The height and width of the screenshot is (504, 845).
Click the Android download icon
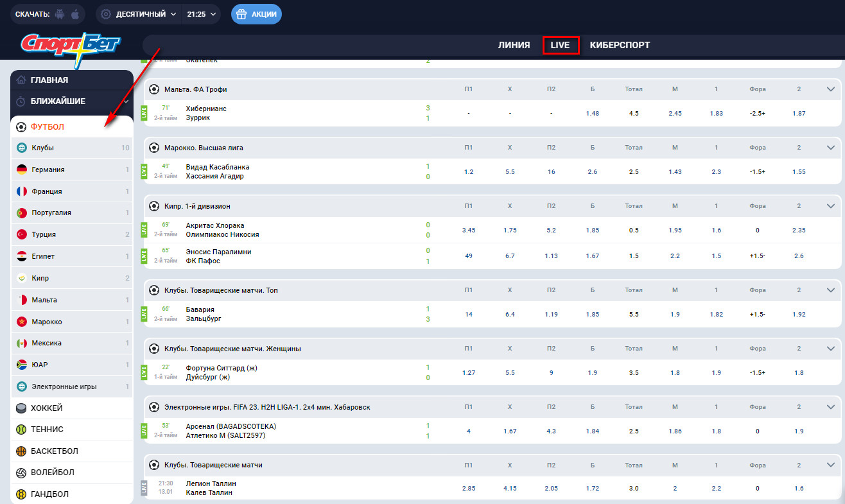60,14
